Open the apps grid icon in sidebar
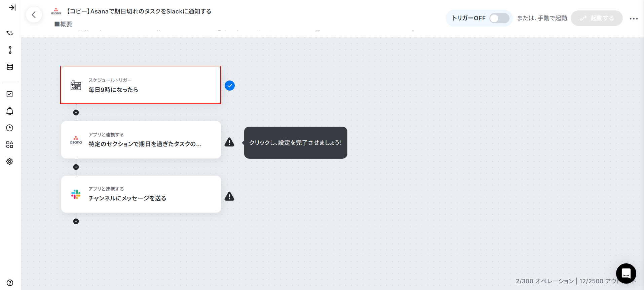This screenshot has height=290, width=644. pos(10,144)
